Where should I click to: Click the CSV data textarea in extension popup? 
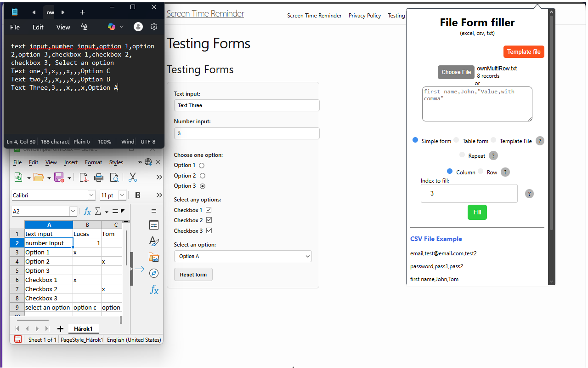(477, 104)
